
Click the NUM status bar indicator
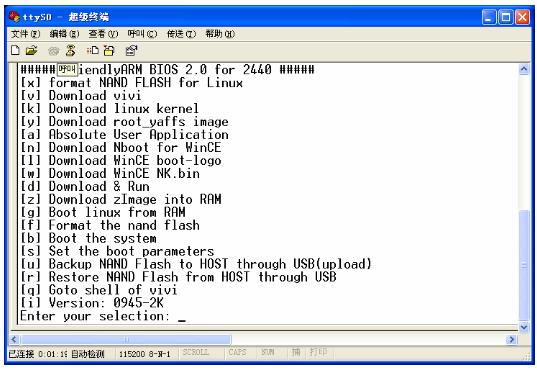click(x=267, y=352)
